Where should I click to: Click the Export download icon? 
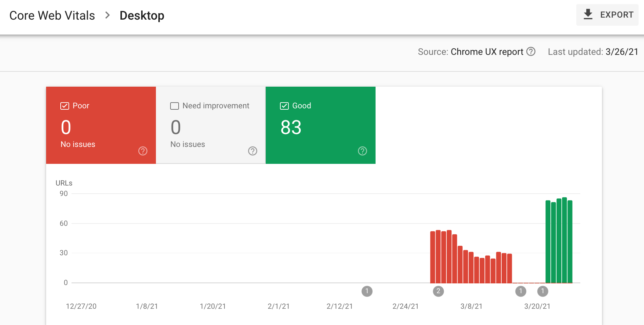click(x=588, y=15)
